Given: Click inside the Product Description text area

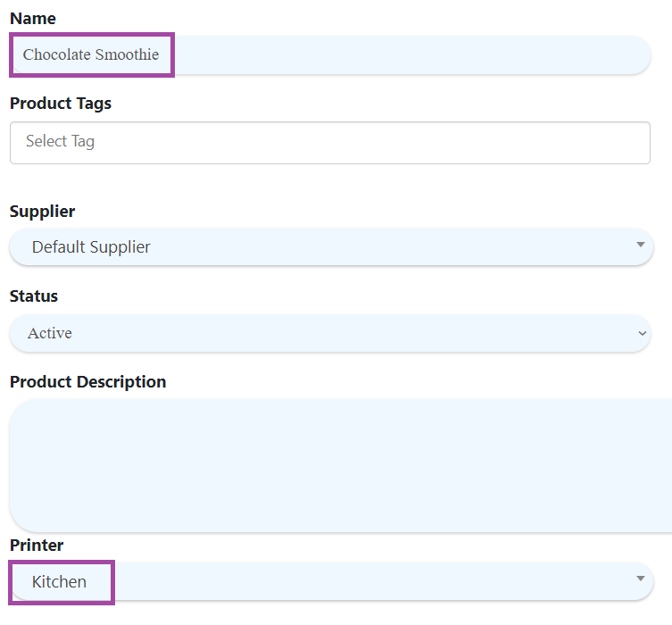Looking at the screenshot, I should pos(341,465).
